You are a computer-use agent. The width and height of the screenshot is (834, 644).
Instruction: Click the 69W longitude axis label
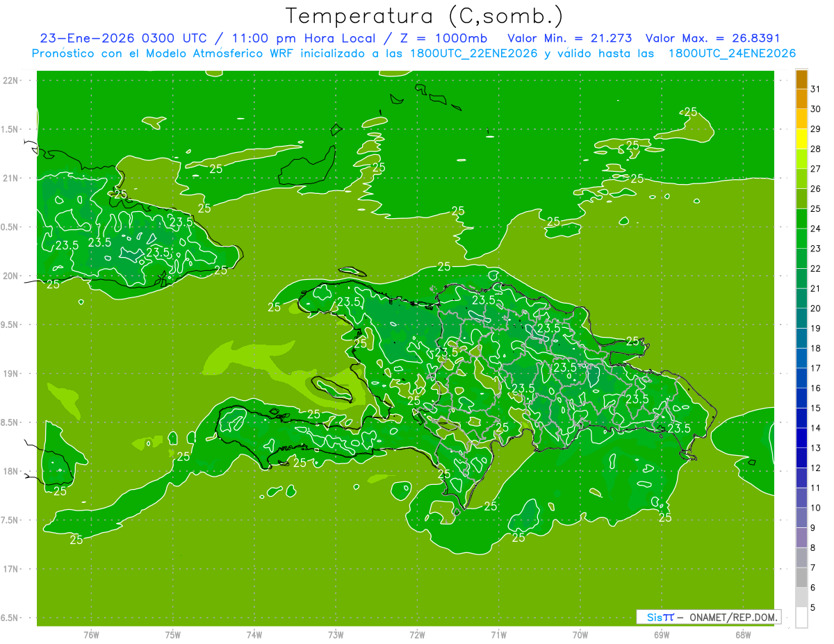coord(661,635)
